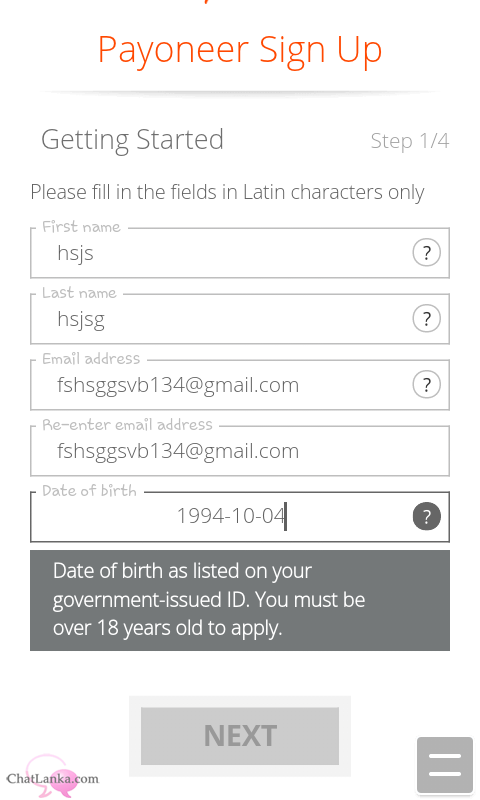
Task: Show help for the Email address field
Action: point(426,384)
